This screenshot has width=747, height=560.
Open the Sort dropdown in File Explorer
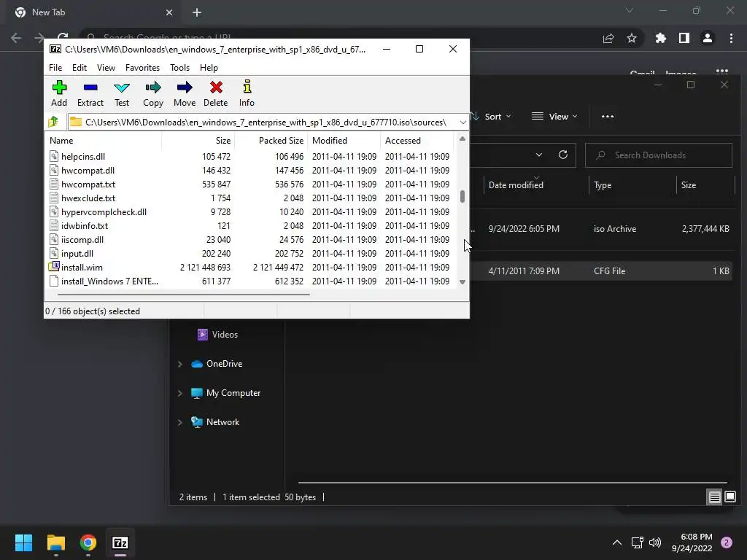click(x=492, y=116)
